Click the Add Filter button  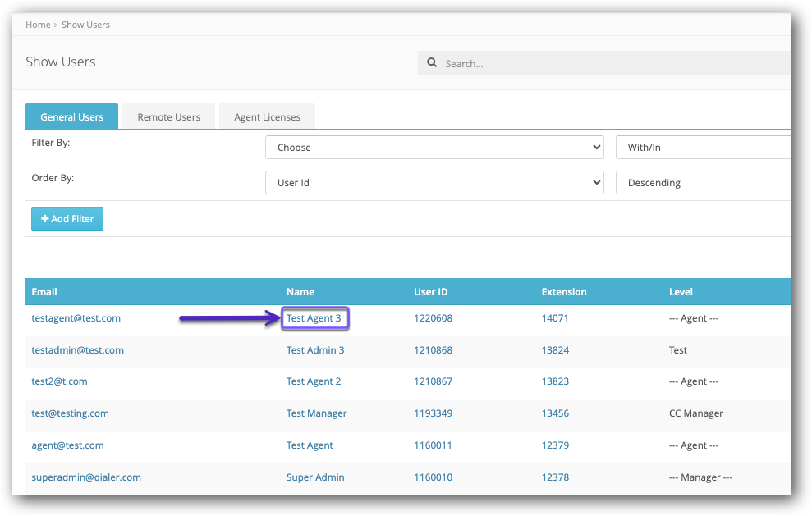tap(67, 219)
